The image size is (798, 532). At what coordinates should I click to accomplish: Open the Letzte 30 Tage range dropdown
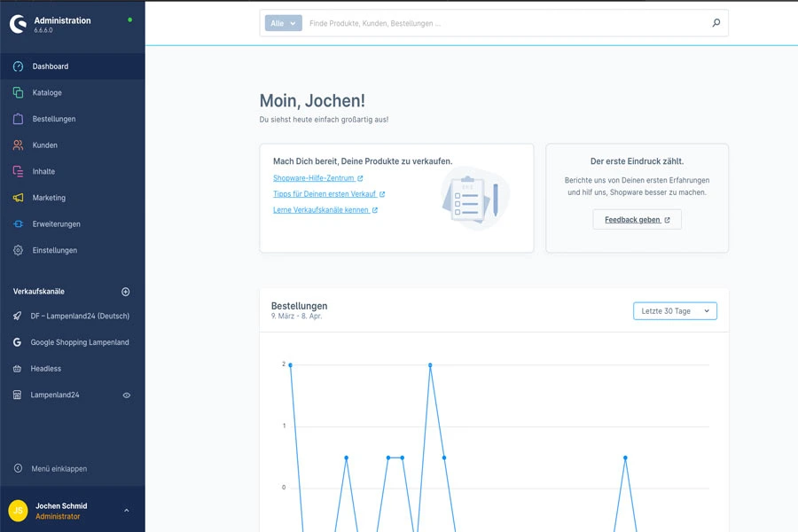click(675, 311)
